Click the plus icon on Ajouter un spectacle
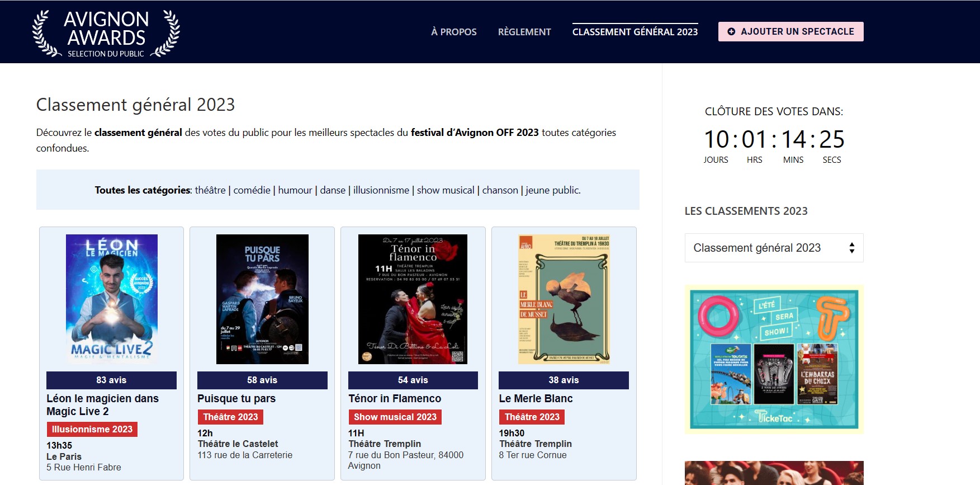Image resolution: width=980 pixels, height=485 pixels. (731, 32)
